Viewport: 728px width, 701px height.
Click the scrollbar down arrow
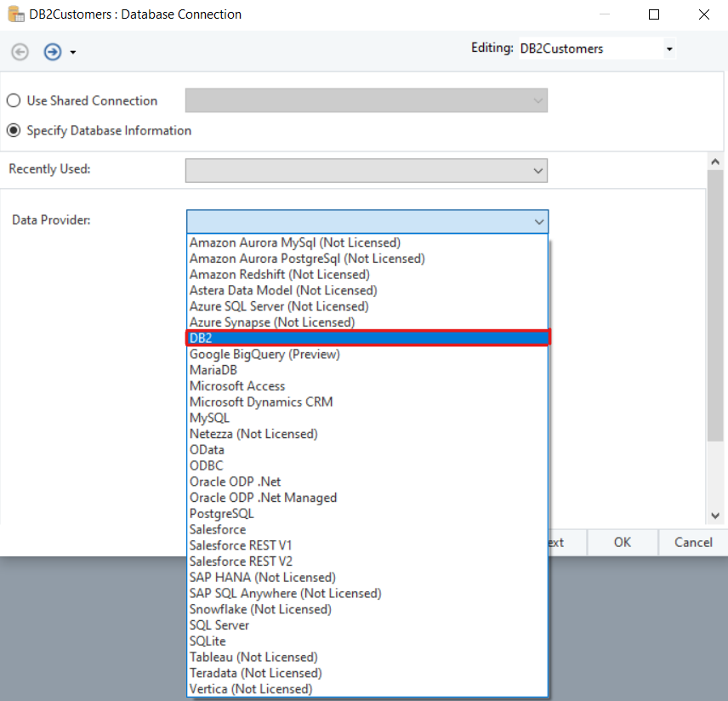click(x=715, y=516)
